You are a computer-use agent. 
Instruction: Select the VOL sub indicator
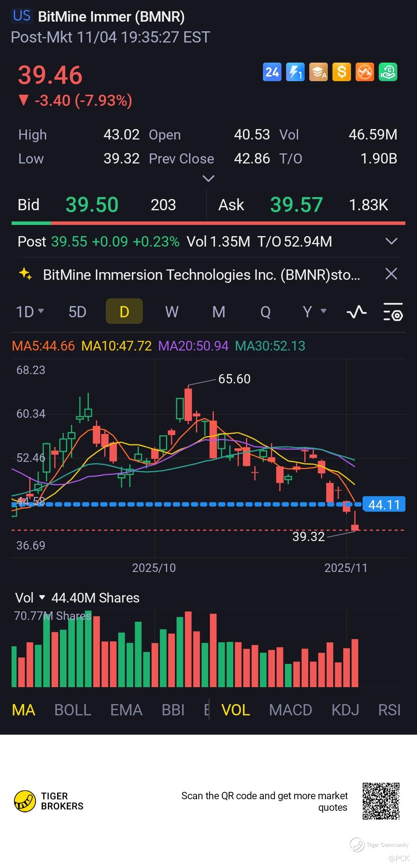click(x=236, y=710)
